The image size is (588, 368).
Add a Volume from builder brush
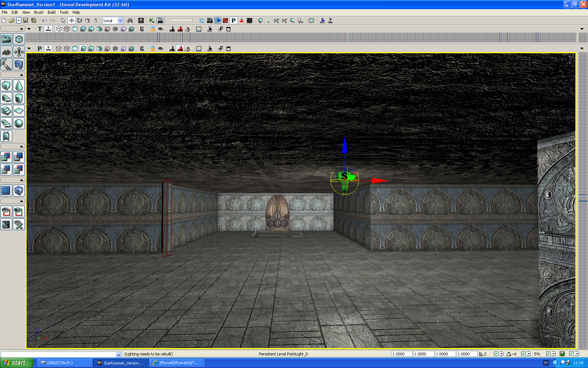pos(19,191)
